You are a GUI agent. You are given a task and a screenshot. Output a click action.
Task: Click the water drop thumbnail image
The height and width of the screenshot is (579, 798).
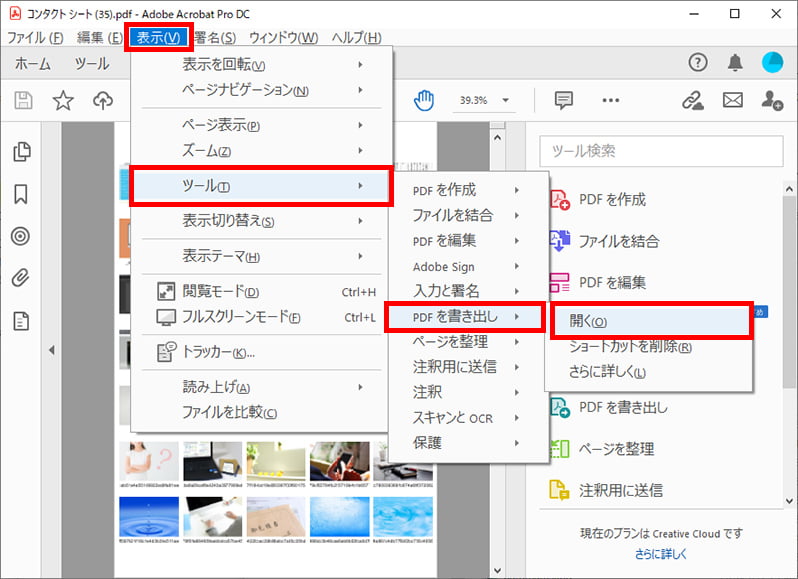(148, 517)
